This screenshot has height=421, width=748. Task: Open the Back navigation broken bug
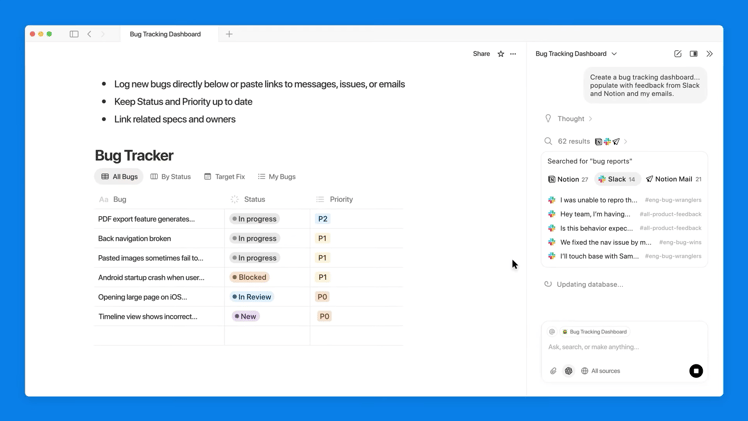(135, 238)
